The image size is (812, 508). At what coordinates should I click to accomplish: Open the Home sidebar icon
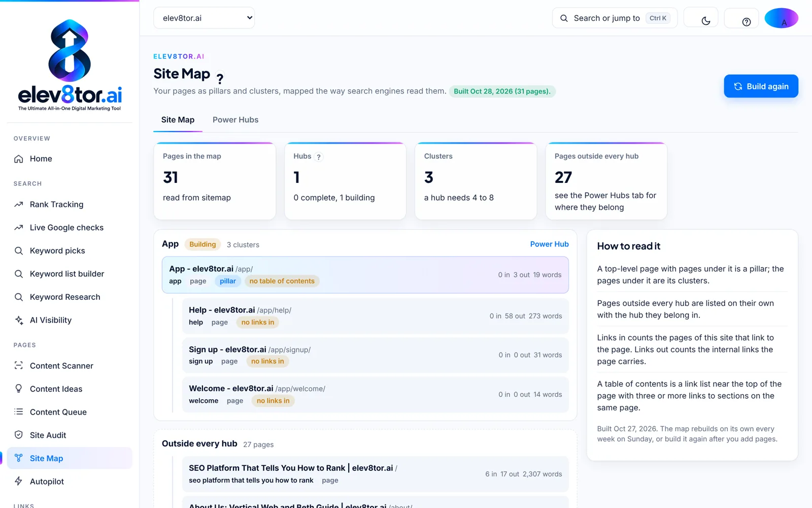[x=19, y=159]
